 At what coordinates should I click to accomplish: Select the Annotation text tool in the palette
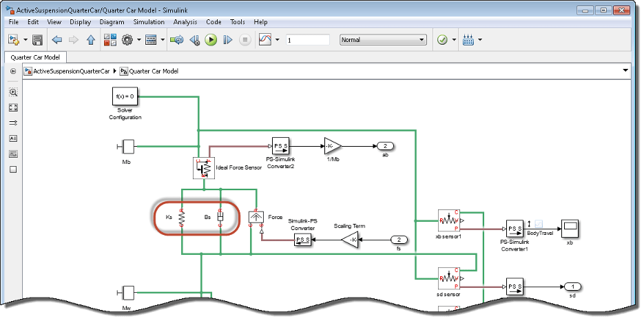[x=13, y=138]
